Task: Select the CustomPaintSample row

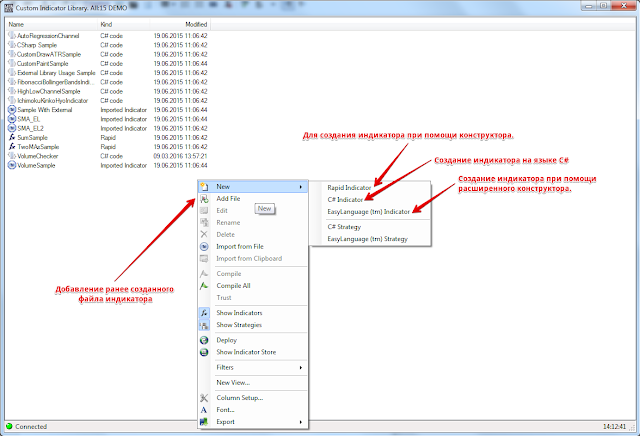Action: click(108, 64)
